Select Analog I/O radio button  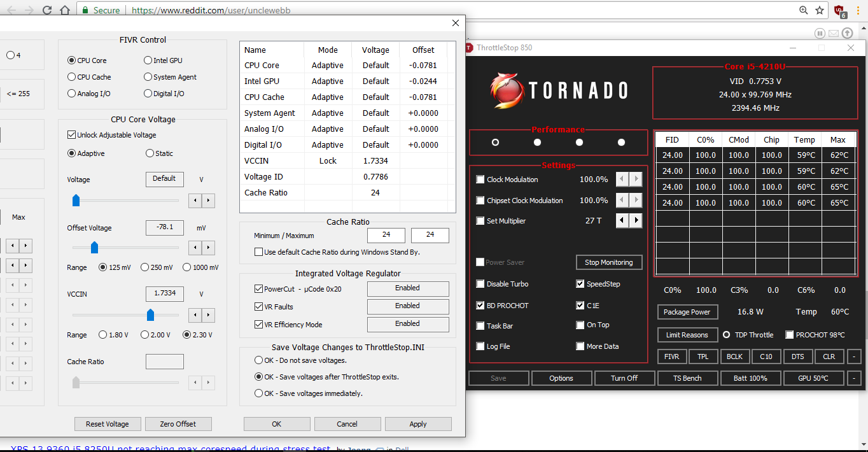pyautogui.click(x=71, y=94)
